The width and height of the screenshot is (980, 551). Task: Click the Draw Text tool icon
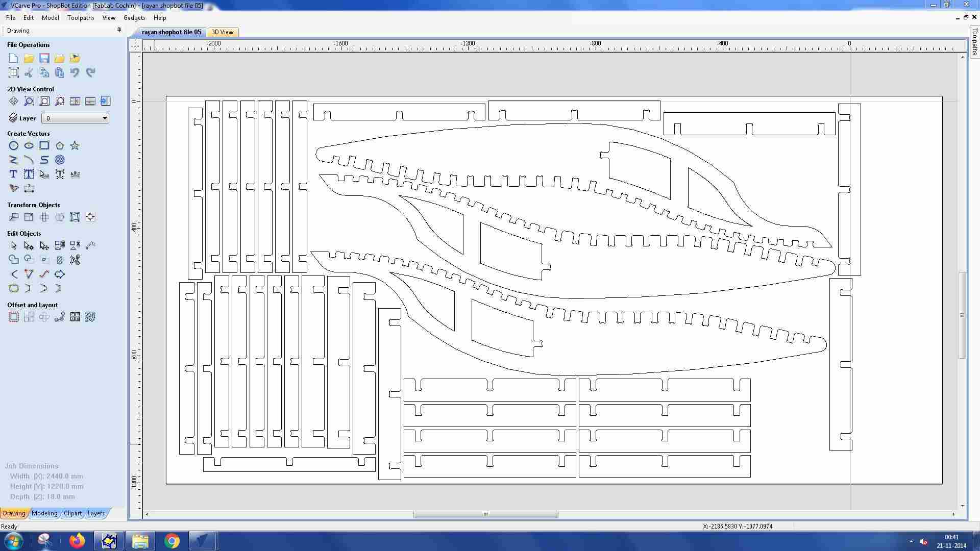tap(14, 174)
